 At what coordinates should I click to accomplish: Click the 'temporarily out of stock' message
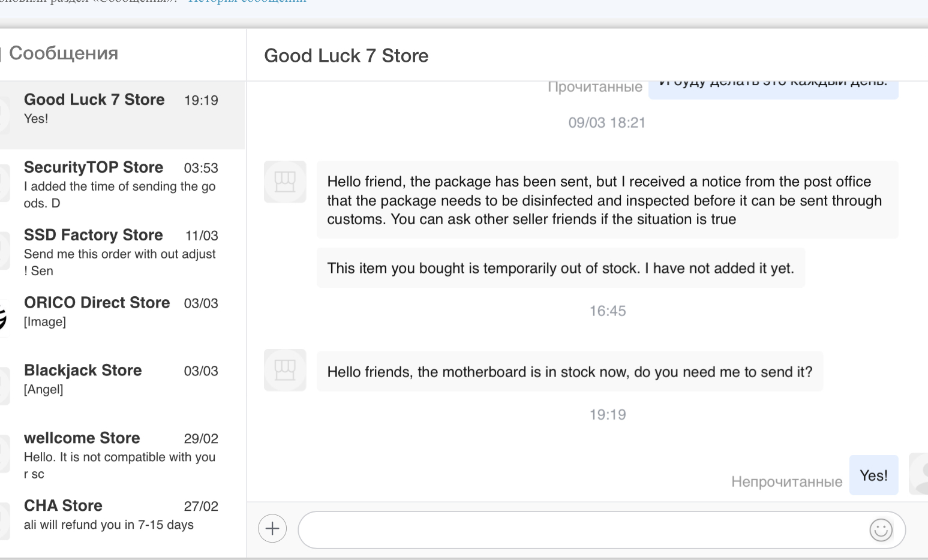coord(560,268)
